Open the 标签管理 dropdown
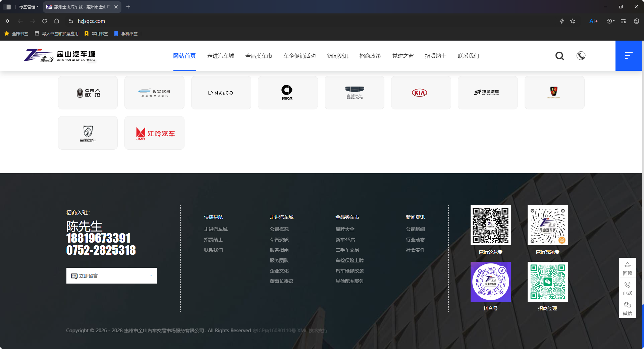Image resolution: width=644 pixels, height=349 pixels. pos(29,7)
